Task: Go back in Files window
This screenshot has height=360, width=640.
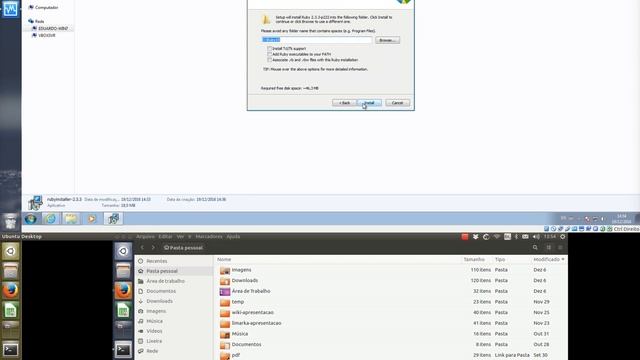Action: (x=142, y=248)
